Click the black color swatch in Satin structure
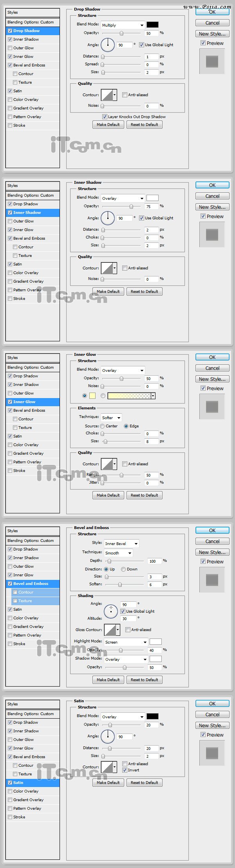This screenshot has height=868, width=235. click(152, 716)
